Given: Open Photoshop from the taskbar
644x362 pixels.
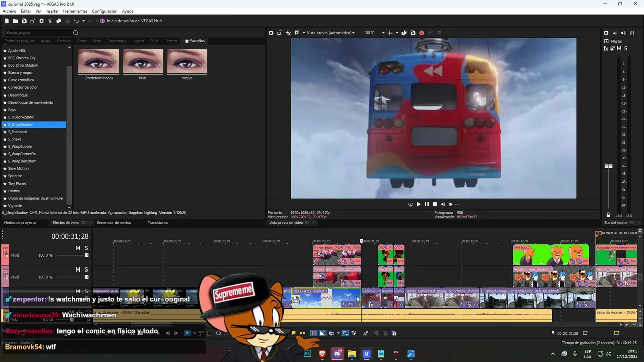Looking at the screenshot, I should tap(307, 354).
